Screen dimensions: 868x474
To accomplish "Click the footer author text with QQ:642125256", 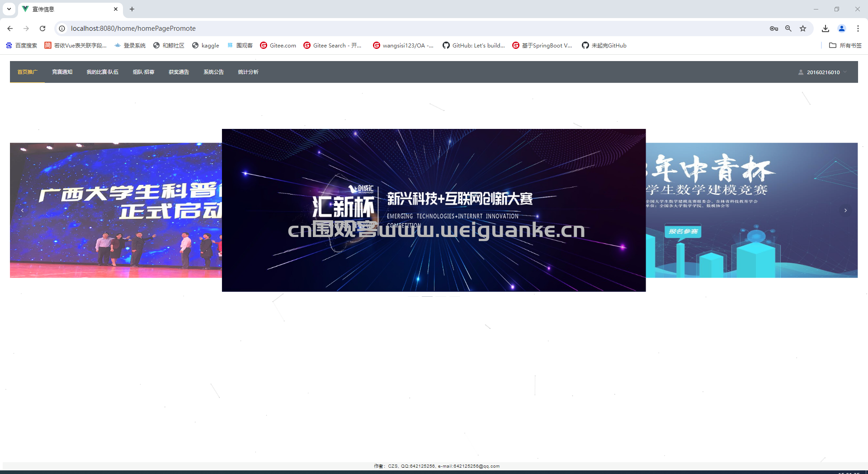I will pos(437,466).
